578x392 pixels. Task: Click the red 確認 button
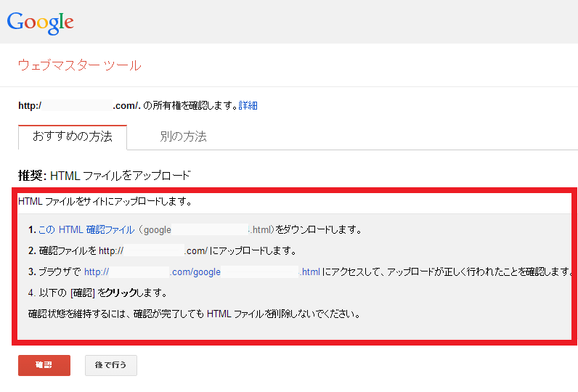[44, 365]
